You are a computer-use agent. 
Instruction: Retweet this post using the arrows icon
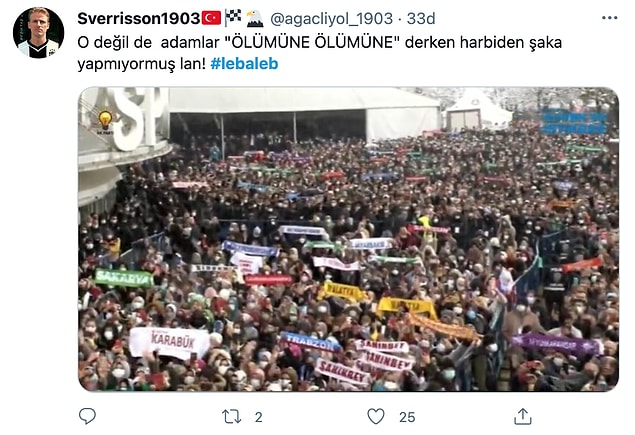232,416
